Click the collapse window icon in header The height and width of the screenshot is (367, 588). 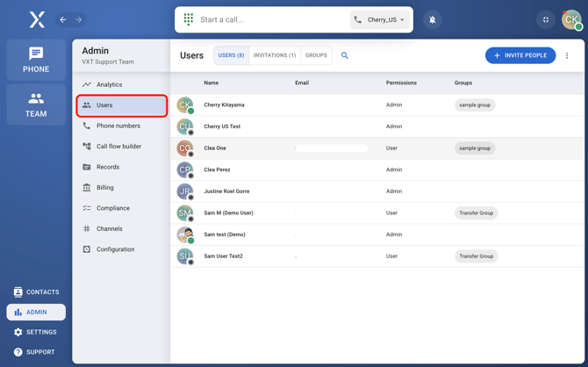[546, 19]
